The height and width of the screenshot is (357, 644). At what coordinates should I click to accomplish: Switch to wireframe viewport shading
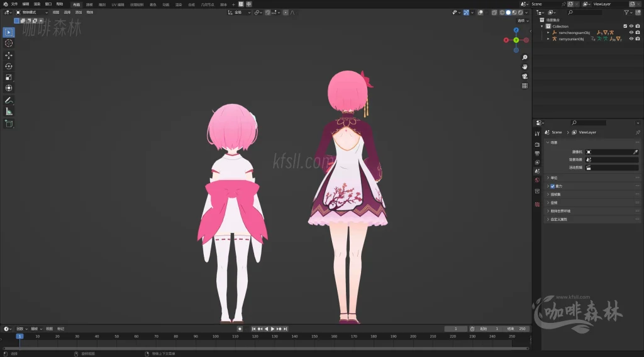(502, 13)
